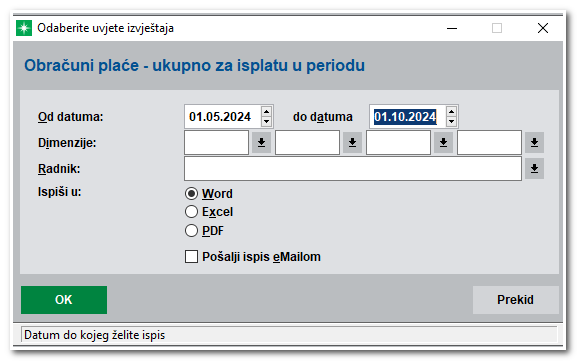
Task: Open lookup for the third Dimenzije field
Action: pyautogui.click(x=443, y=142)
